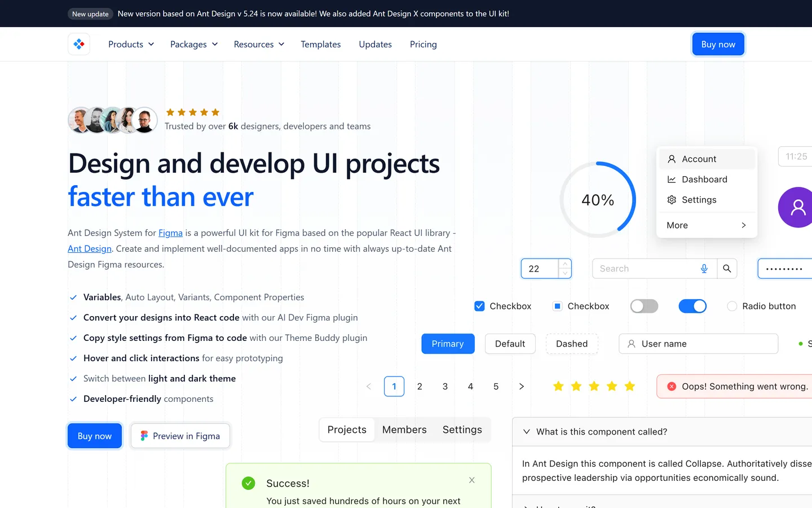Screen dimensions: 812x508
Task: Open Templates in the navigation bar
Action: [x=320, y=44]
